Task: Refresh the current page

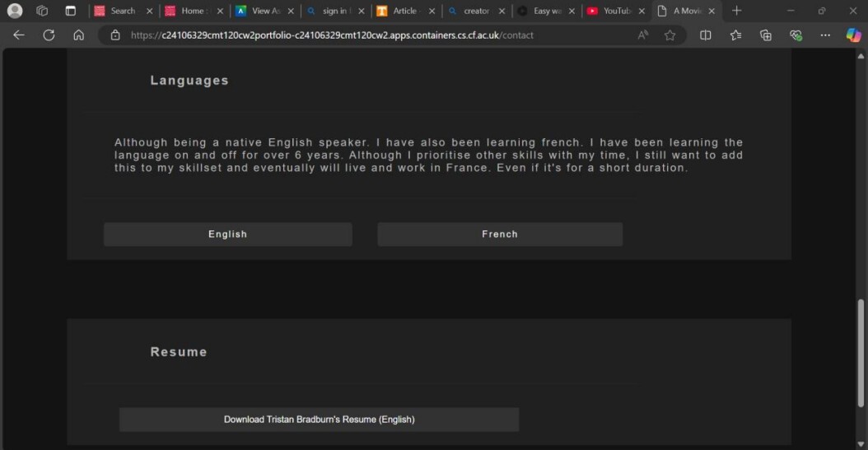Action: pyautogui.click(x=49, y=35)
